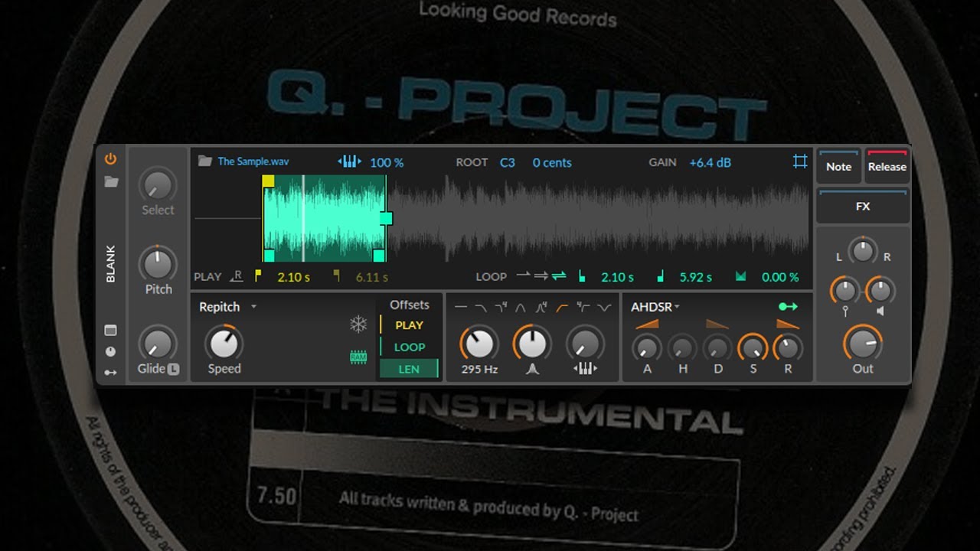Click the play end flag icon
The width and height of the screenshot is (980, 551).
tap(336, 276)
